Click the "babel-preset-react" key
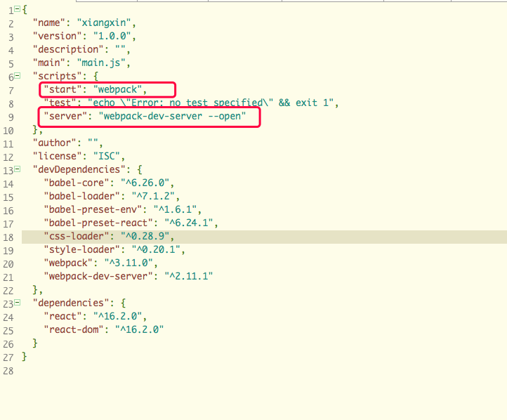507x420 pixels. pyautogui.click(x=98, y=223)
